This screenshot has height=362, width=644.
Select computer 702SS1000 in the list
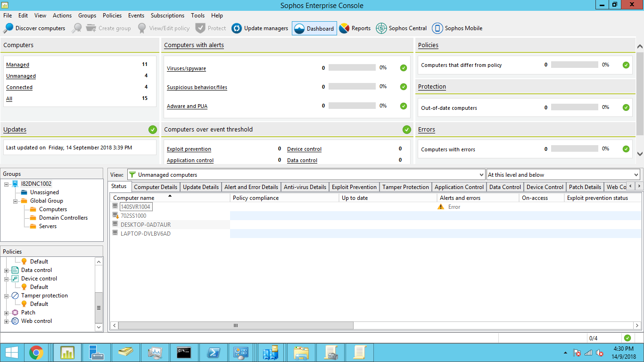click(x=133, y=216)
